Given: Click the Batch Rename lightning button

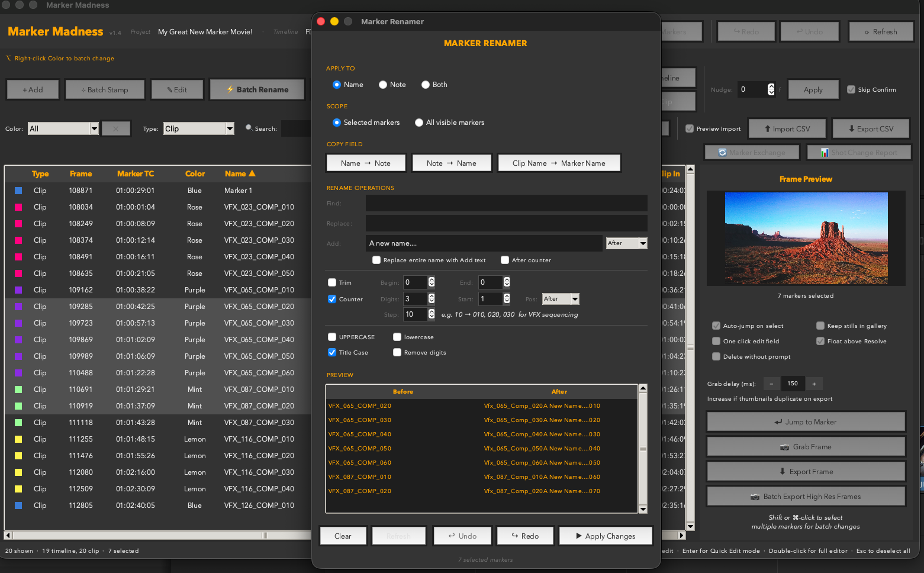Looking at the screenshot, I should (x=257, y=89).
